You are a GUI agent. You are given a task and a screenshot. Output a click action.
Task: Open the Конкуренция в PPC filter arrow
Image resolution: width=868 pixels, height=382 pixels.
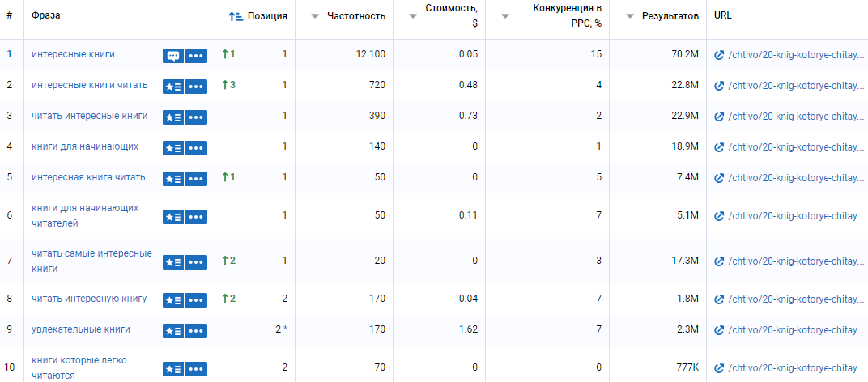click(x=505, y=17)
